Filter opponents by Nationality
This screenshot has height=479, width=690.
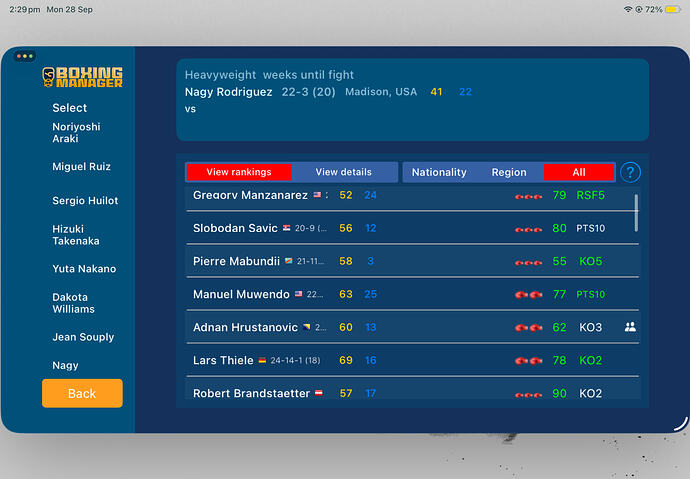439,172
